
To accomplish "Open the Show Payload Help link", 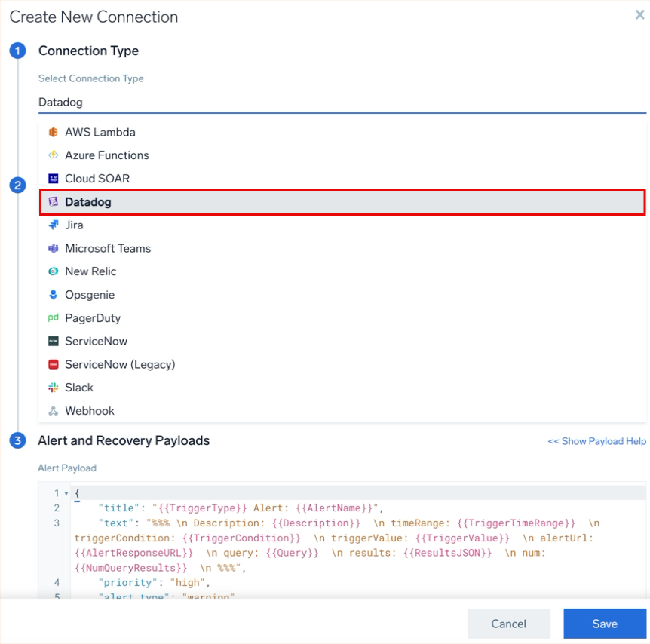I will click(x=596, y=441).
